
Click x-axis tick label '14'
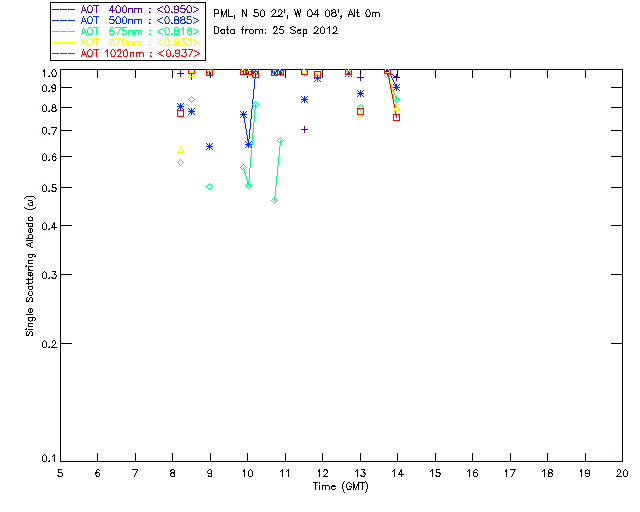(398, 473)
